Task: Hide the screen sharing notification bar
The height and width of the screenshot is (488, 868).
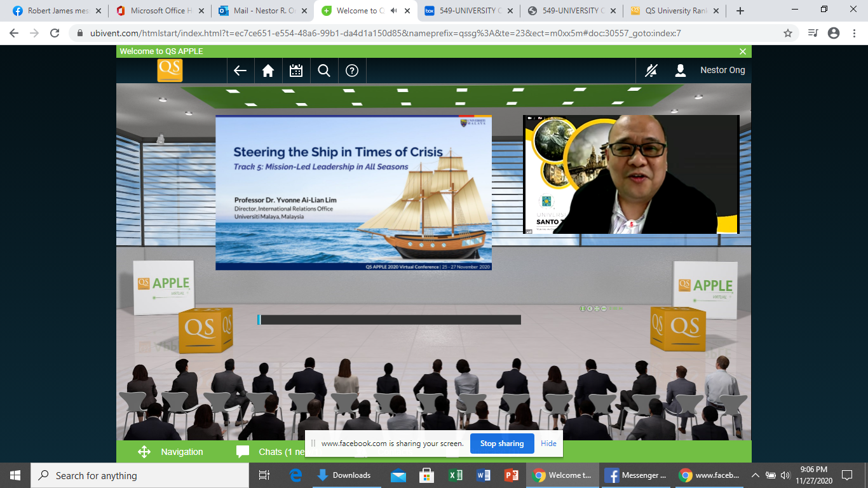Action: 548,444
